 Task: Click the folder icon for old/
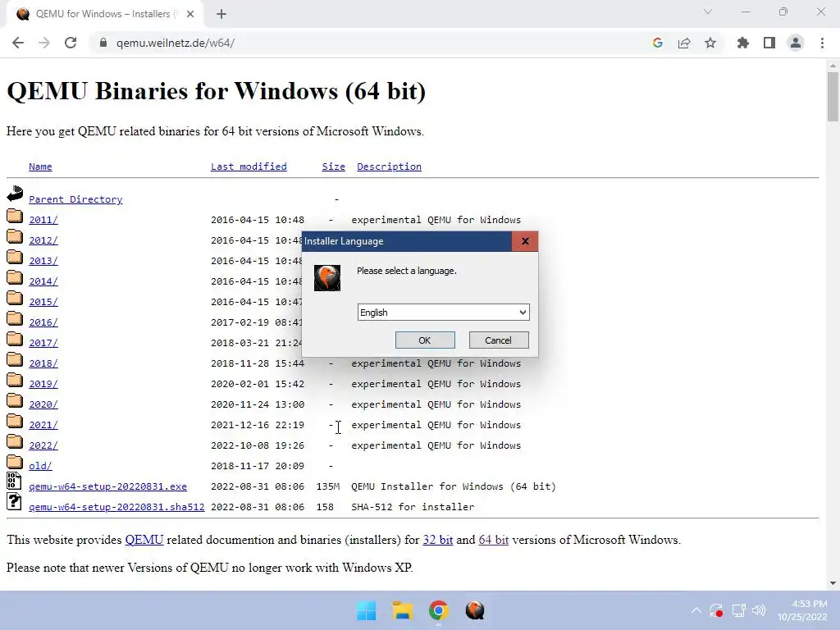point(15,463)
